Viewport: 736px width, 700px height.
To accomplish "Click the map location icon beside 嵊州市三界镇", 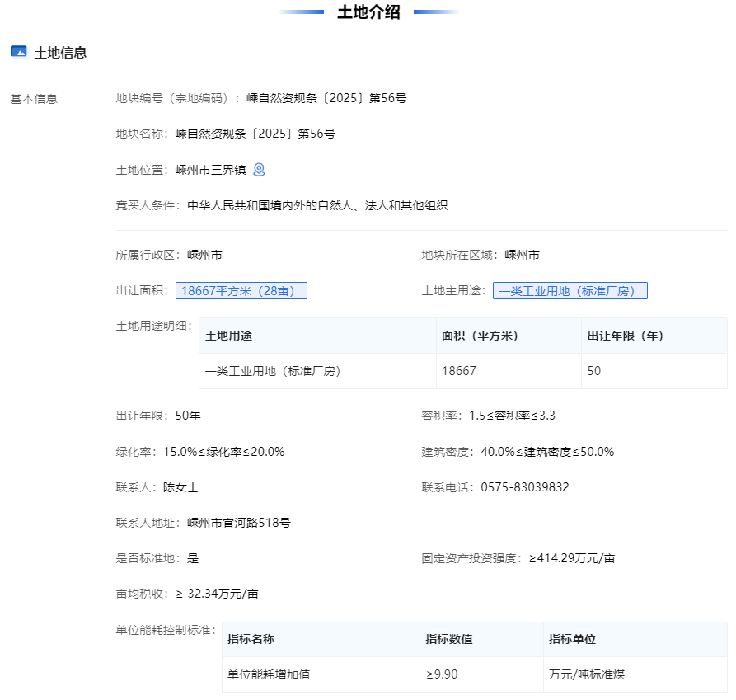I will point(259,170).
